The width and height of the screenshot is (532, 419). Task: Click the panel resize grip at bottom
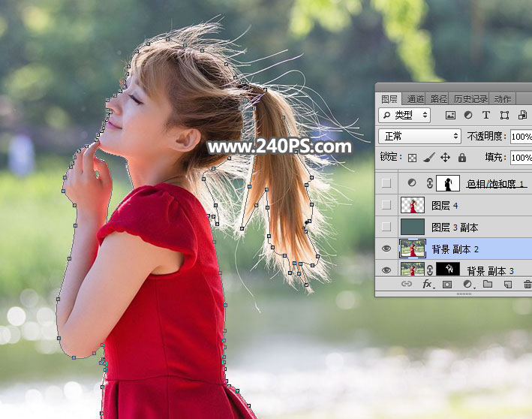point(464,294)
